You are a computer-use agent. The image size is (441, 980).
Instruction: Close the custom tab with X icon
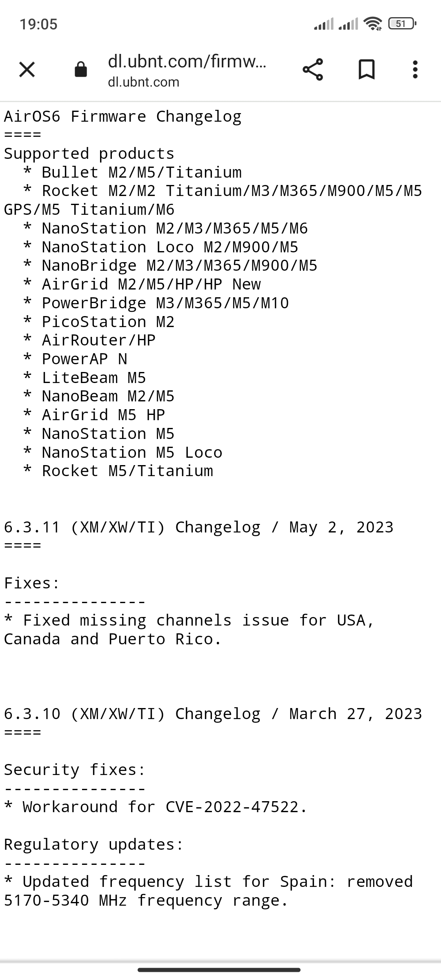[x=27, y=69]
